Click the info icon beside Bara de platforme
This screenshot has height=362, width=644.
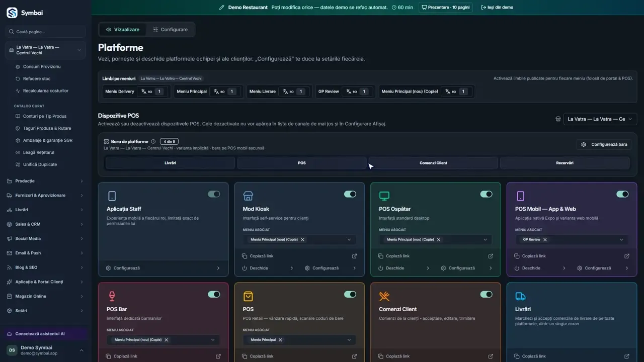click(153, 142)
